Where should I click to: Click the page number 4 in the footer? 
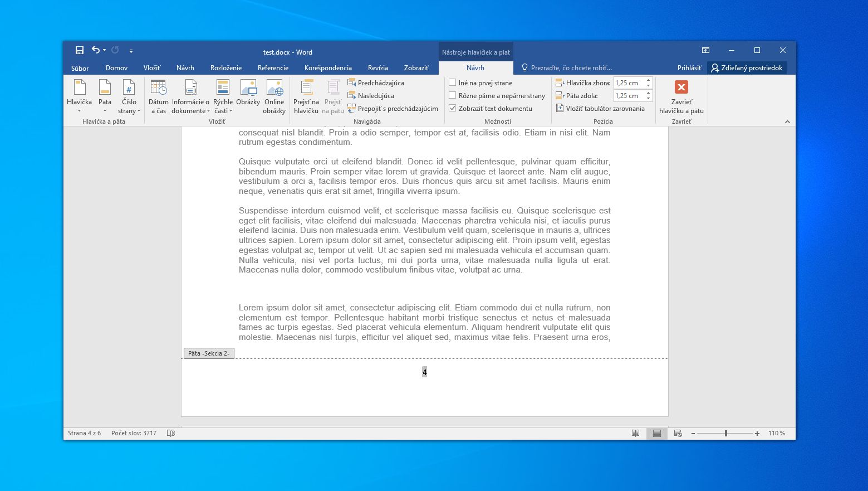click(x=424, y=372)
